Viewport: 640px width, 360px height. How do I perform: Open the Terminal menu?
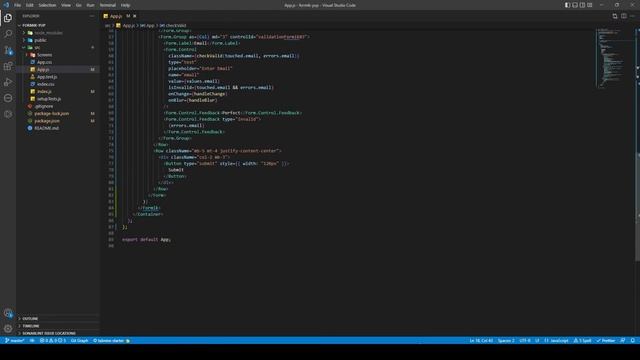pyautogui.click(x=108, y=5)
